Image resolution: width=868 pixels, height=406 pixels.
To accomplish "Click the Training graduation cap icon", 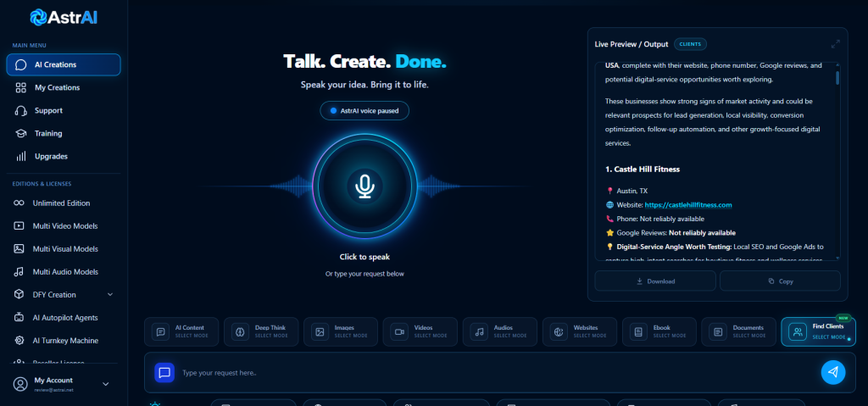I will 20,133.
